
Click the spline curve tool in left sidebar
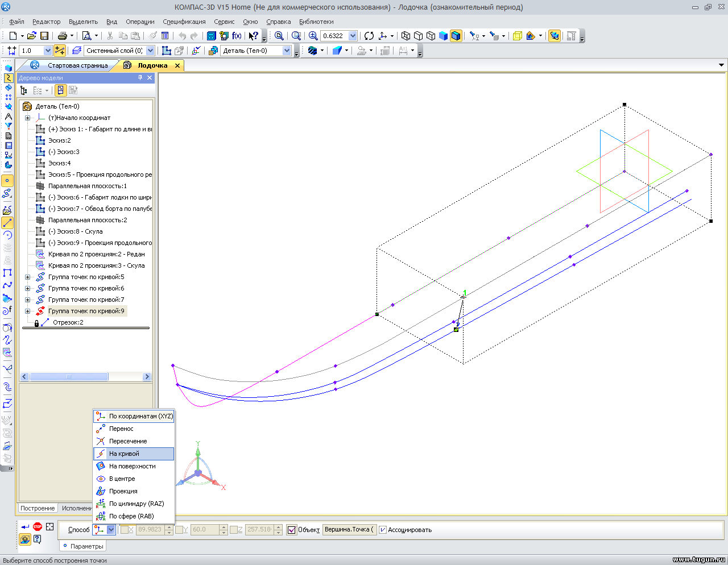(x=7, y=285)
